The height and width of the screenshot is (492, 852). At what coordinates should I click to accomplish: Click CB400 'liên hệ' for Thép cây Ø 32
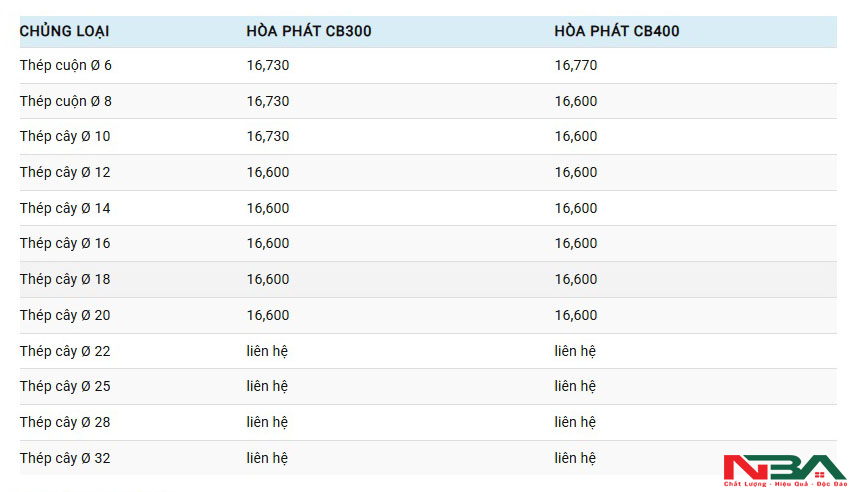tap(575, 458)
